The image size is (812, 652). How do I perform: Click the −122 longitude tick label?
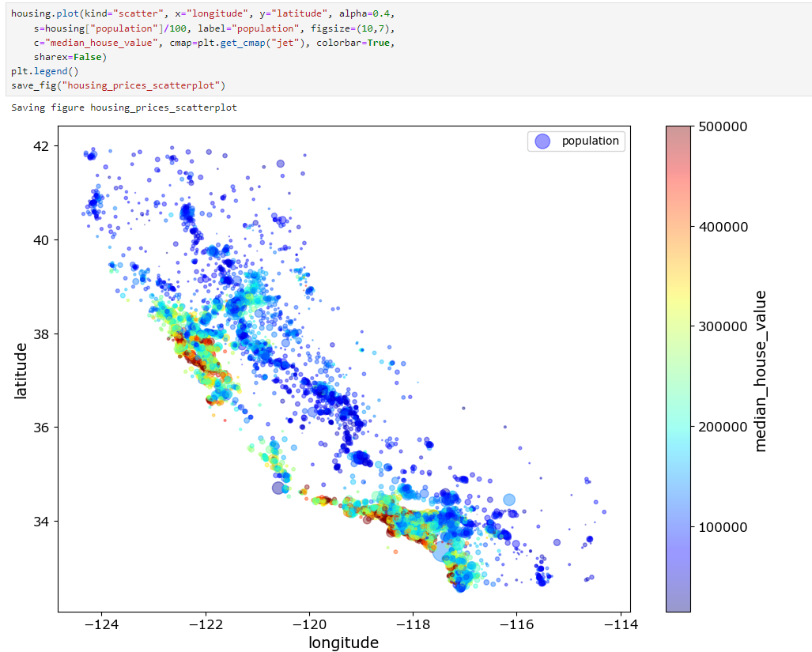click(206, 624)
